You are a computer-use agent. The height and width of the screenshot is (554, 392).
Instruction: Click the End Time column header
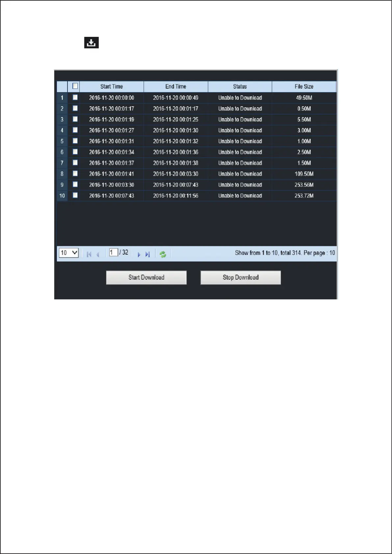tap(176, 87)
